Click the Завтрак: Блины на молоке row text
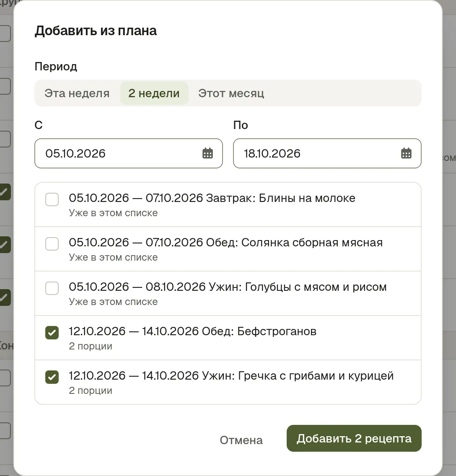 tap(280, 198)
